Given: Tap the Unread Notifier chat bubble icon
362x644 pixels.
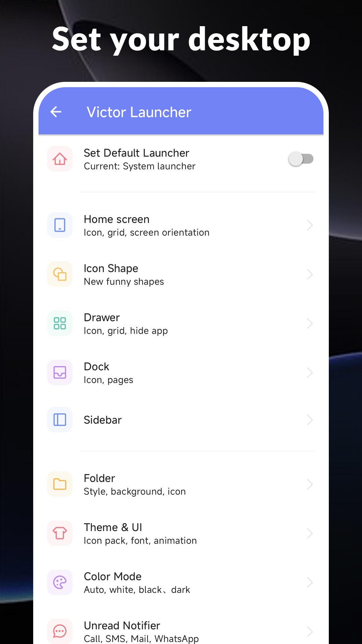Looking at the screenshot, I should click(x=60, y=631).
